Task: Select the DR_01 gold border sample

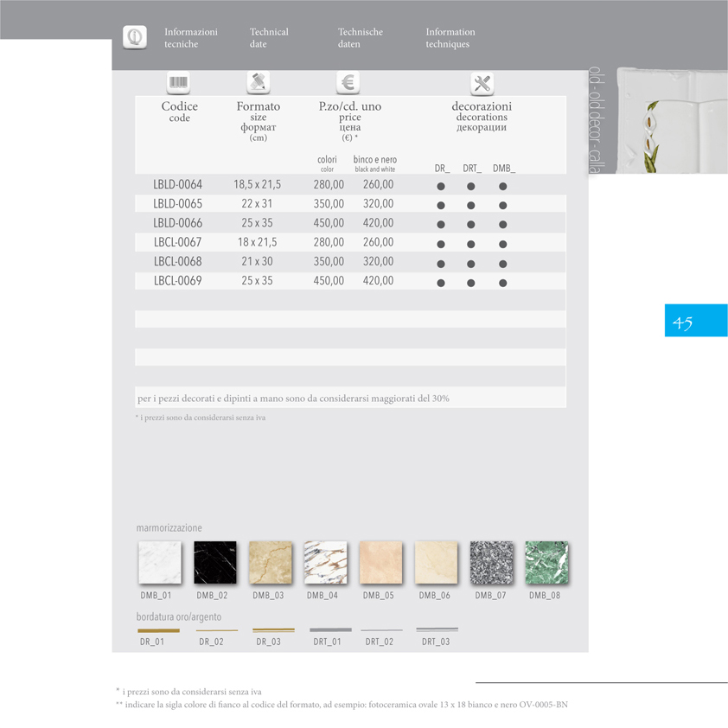Action: (158, 631)
